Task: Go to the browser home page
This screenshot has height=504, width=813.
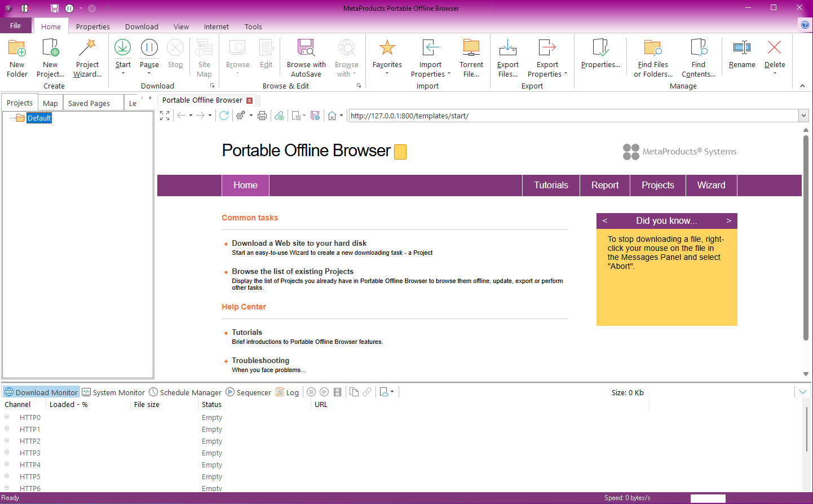Action: [332, 116]
